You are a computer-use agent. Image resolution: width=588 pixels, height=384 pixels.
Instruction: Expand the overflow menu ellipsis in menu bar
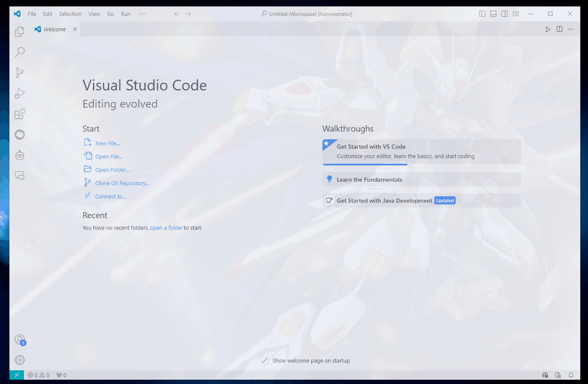(x=142, y=14)
